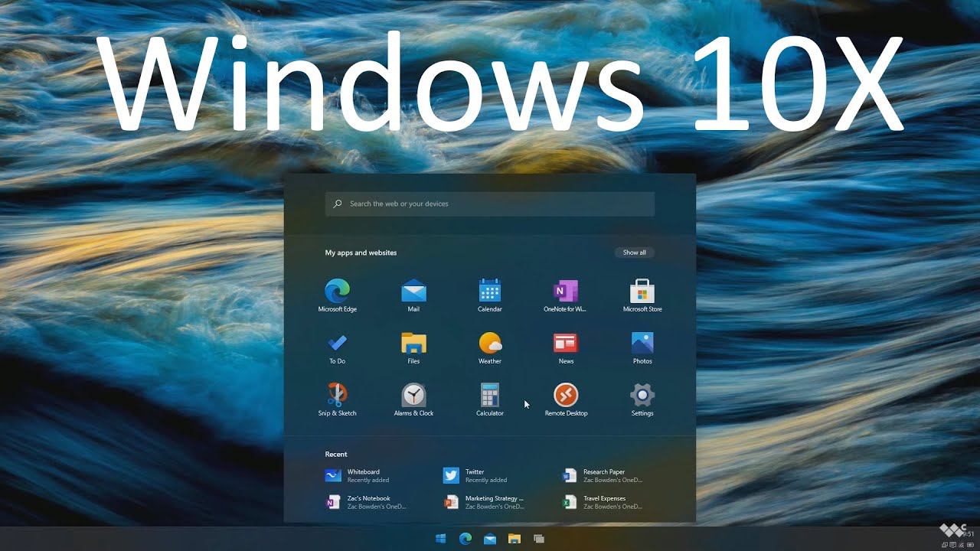Launch the Calendar app
The width and height of the screenshot is (980, 551).
[490, 295]
